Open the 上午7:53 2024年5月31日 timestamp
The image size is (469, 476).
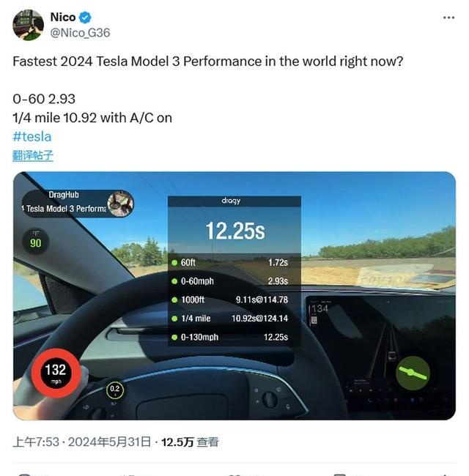82,442
